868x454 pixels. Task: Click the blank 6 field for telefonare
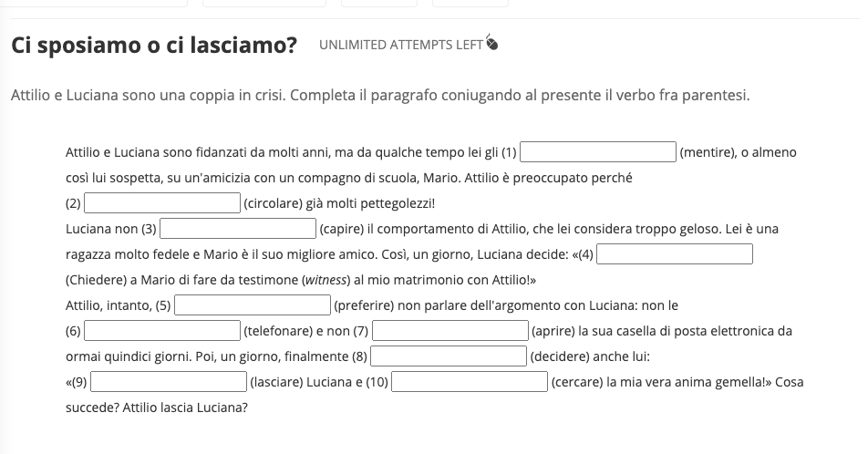162,331
